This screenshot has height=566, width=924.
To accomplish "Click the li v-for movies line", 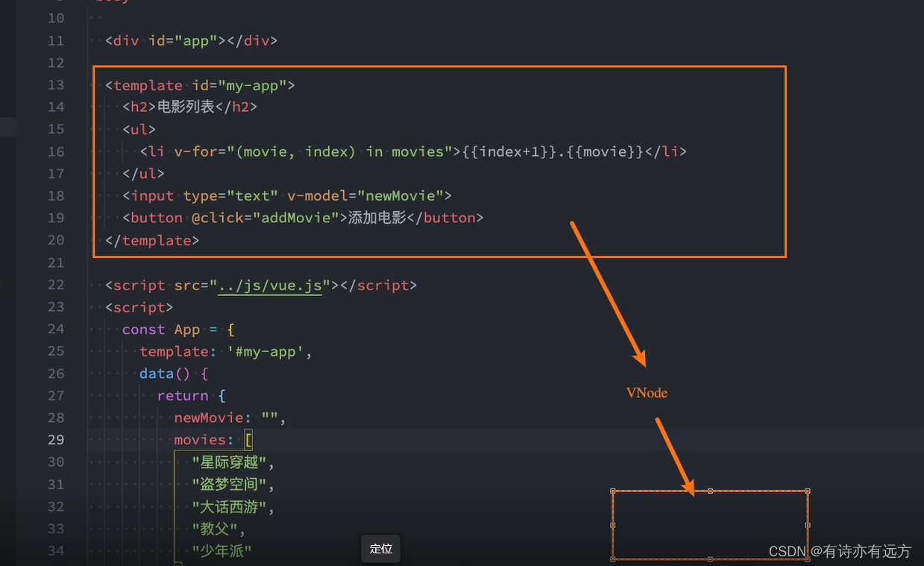I will pyautogui.click(x=413, y=152).
